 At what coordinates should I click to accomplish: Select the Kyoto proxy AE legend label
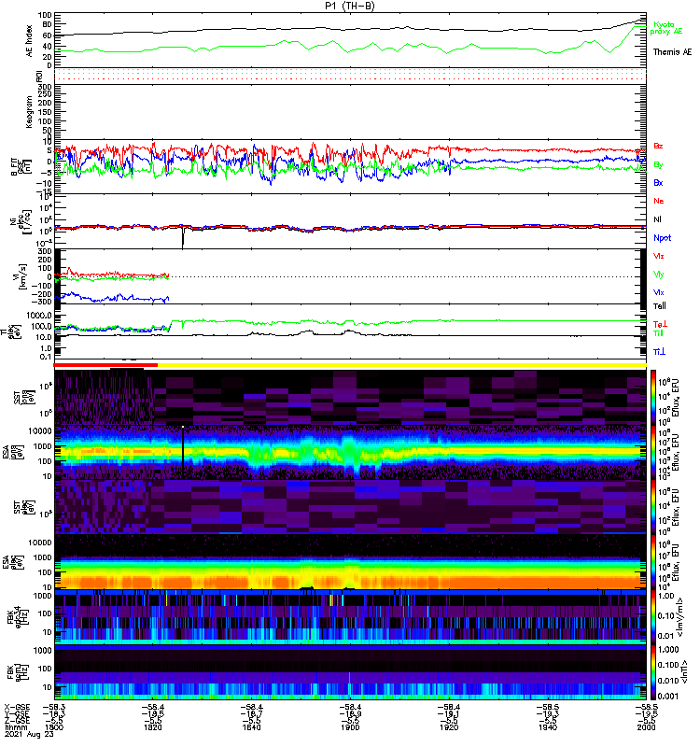pos(665,28)
